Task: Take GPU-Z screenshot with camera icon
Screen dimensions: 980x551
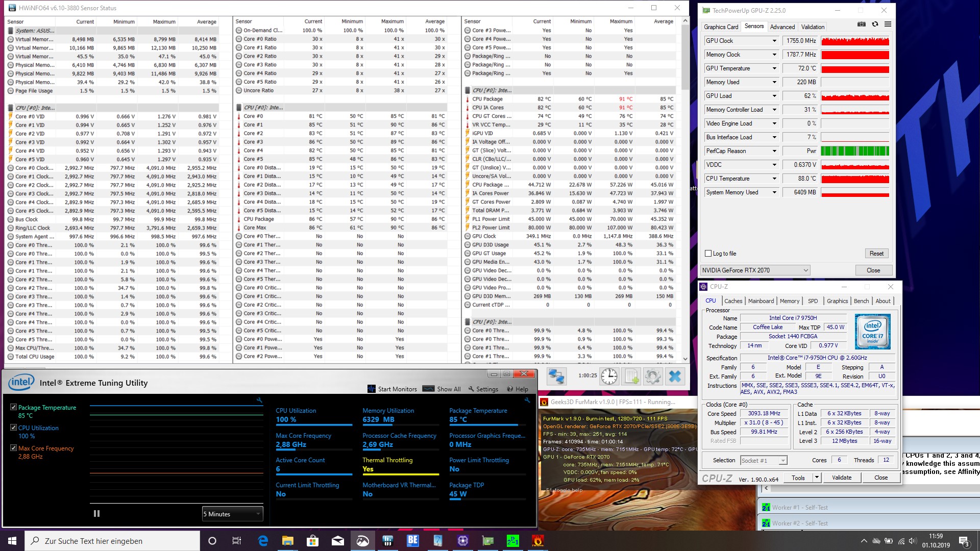Action: click(862, 24)
